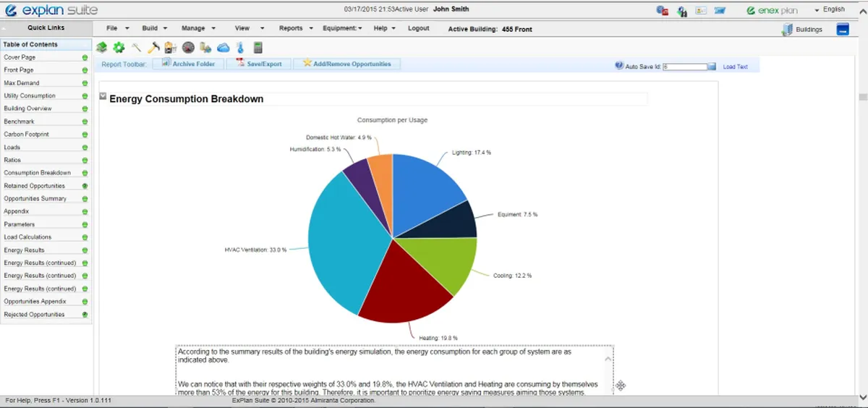Click the green gear toolbar icon
868x408 pixels.
pyautogui.click(x=119, y=48)
